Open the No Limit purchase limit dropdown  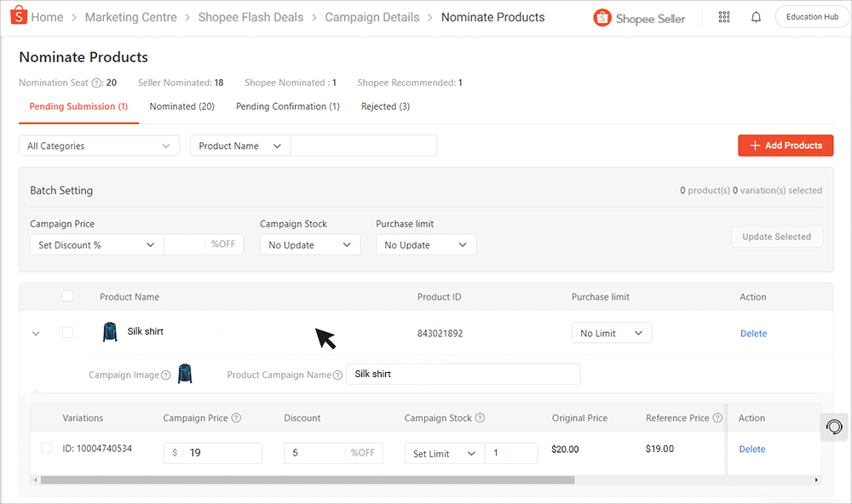pos(611,333)
